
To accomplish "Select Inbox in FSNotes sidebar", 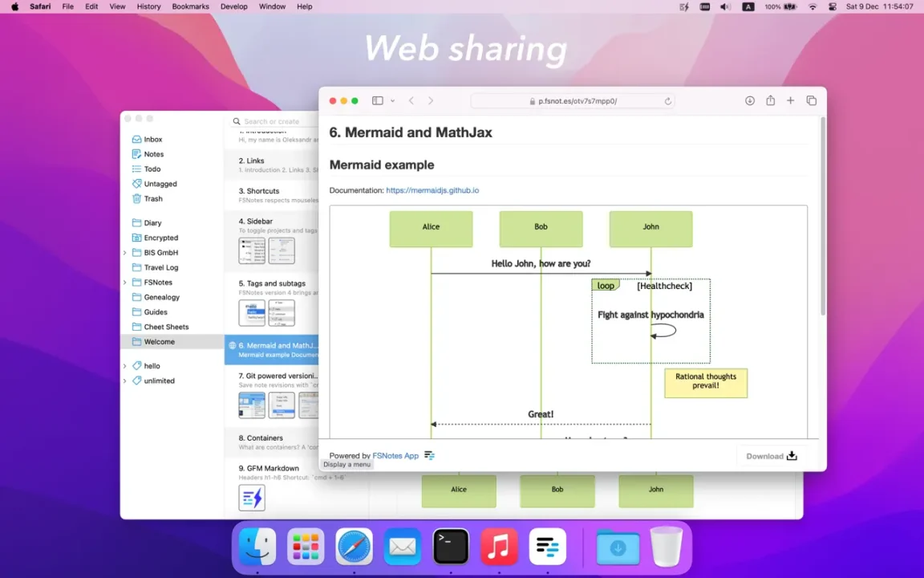I will (x=152, y=139).
